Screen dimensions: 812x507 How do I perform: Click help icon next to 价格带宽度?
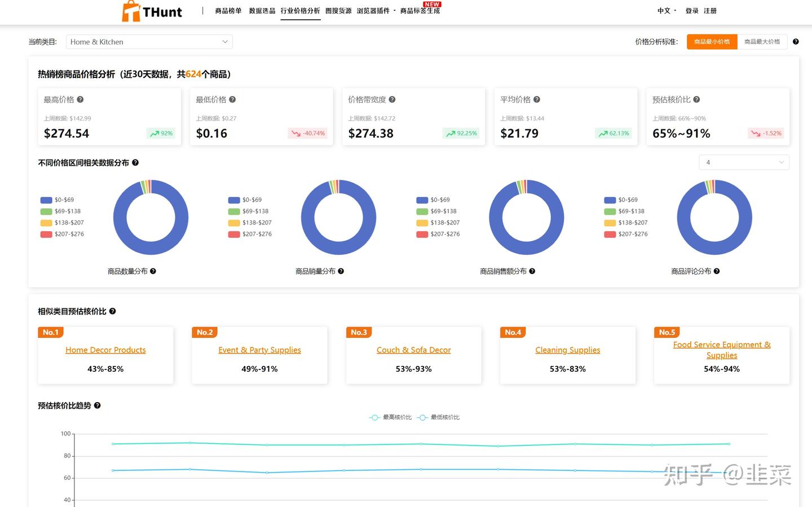(x=392, y=99)
